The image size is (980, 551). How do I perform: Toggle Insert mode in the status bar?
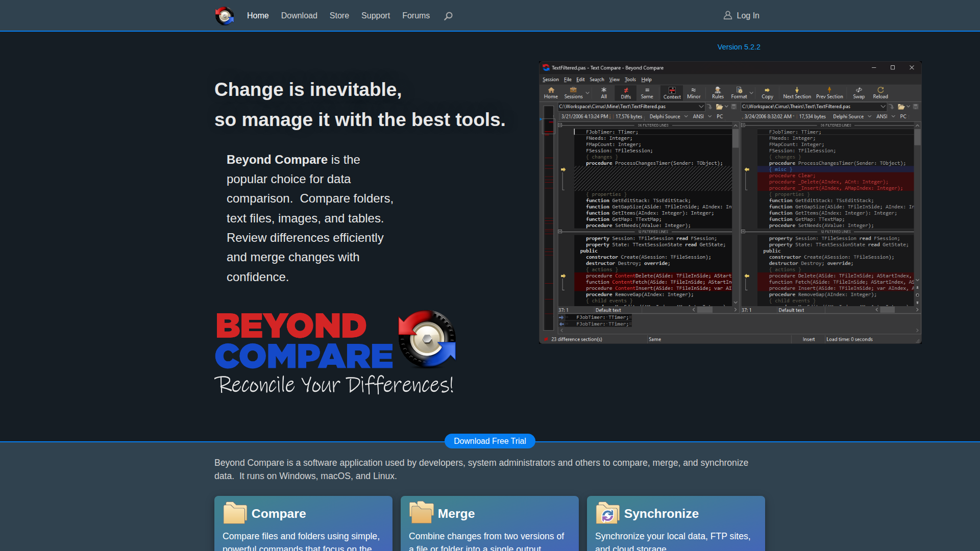pos(808,339)
